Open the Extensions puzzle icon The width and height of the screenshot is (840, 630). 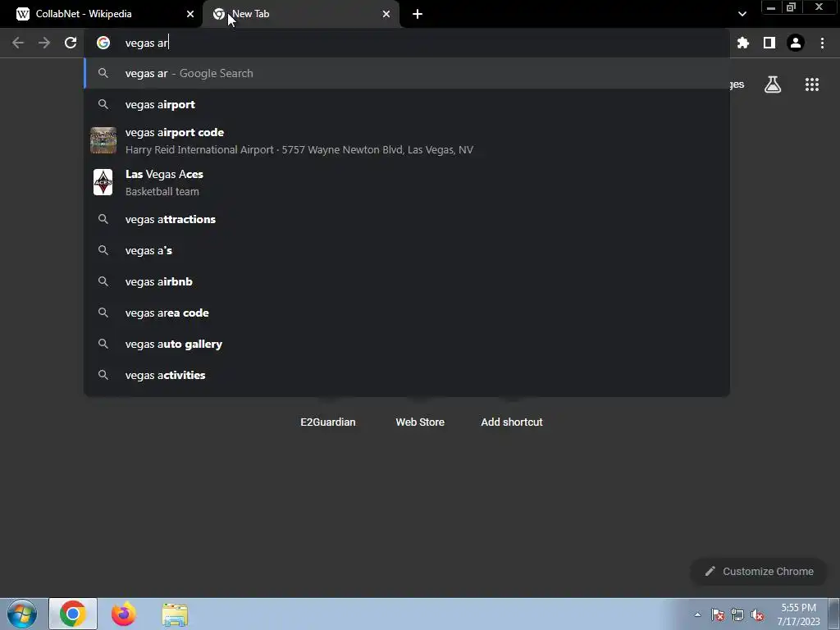pos(743,43)
